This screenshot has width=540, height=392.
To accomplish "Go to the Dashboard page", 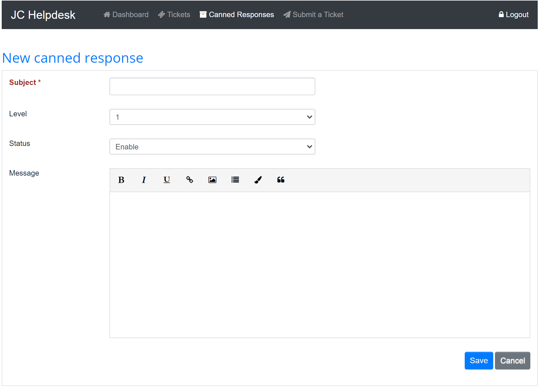I will [126, 15].
